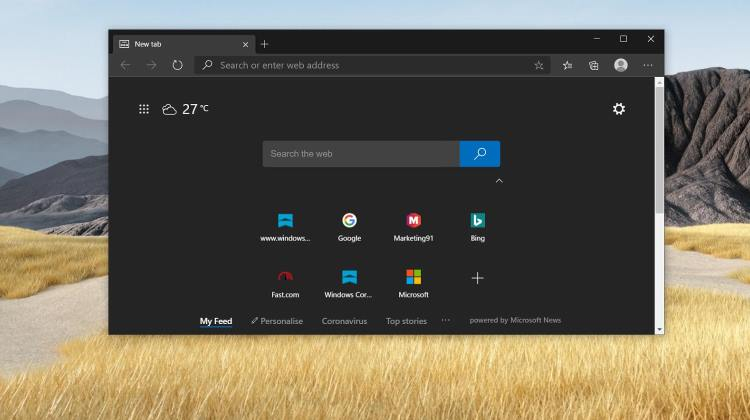Open the weather 27 °C widget

(185, 110)
